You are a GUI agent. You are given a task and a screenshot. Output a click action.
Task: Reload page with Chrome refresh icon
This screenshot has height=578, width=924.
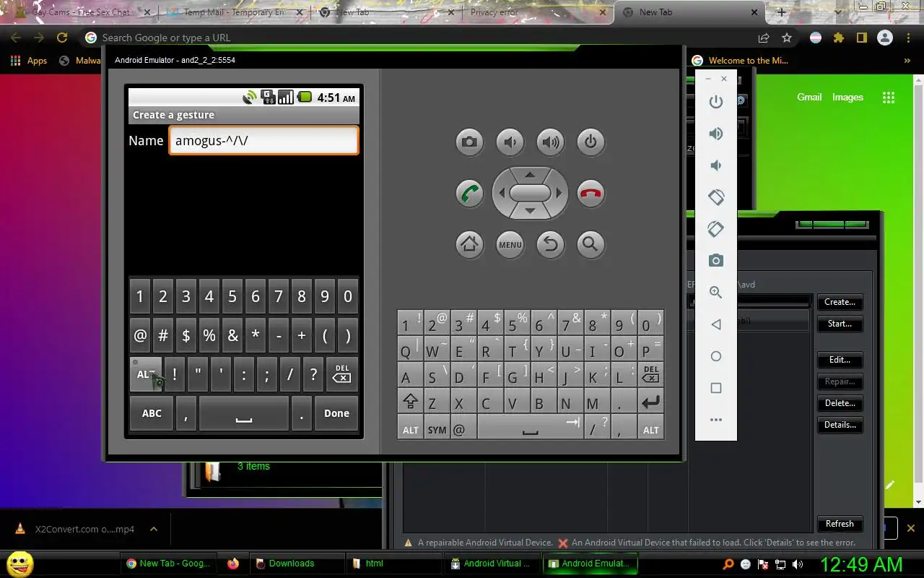click(x=62, y=38)
